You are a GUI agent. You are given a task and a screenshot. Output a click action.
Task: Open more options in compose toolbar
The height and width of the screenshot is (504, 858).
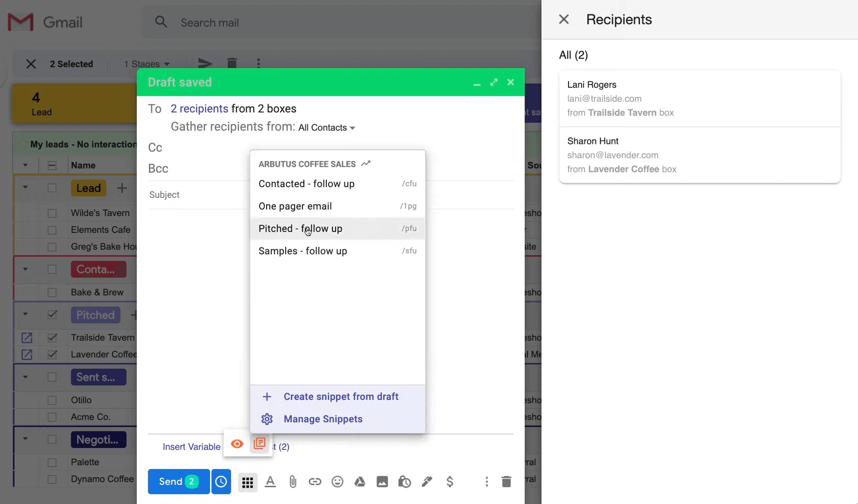click(487, 482)
